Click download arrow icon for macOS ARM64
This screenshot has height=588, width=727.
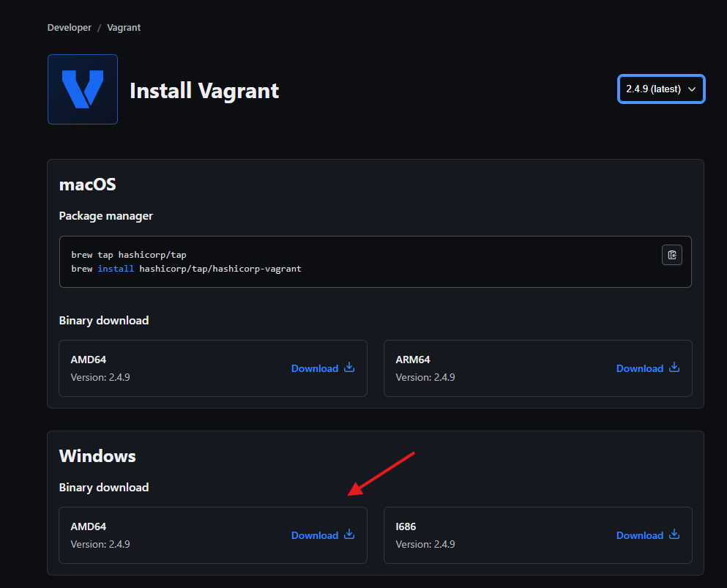tap(674, 368)
